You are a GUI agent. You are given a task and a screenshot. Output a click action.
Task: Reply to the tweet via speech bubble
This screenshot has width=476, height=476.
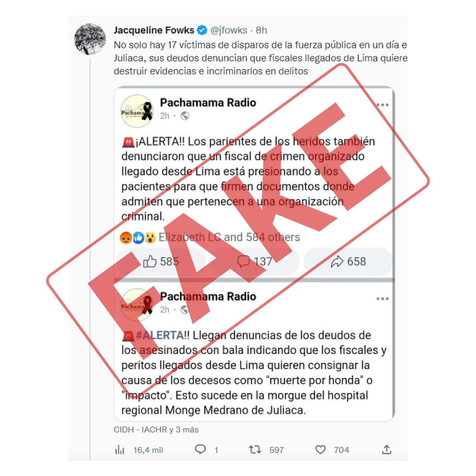point(200,450)
